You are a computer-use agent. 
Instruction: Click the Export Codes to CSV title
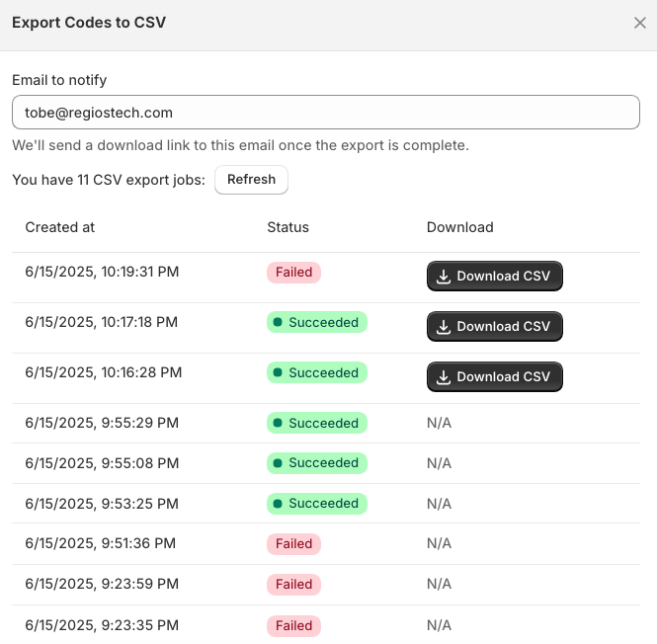(89, 23)
